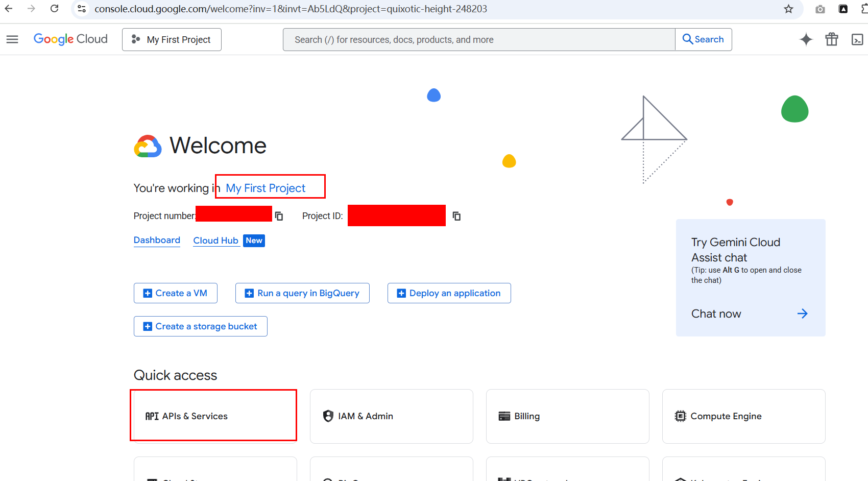This screenshot has width=868, height=481.
Task: Open Gemini sparkle icon in header
Action: pyautogui.click(x=806, y=39)
